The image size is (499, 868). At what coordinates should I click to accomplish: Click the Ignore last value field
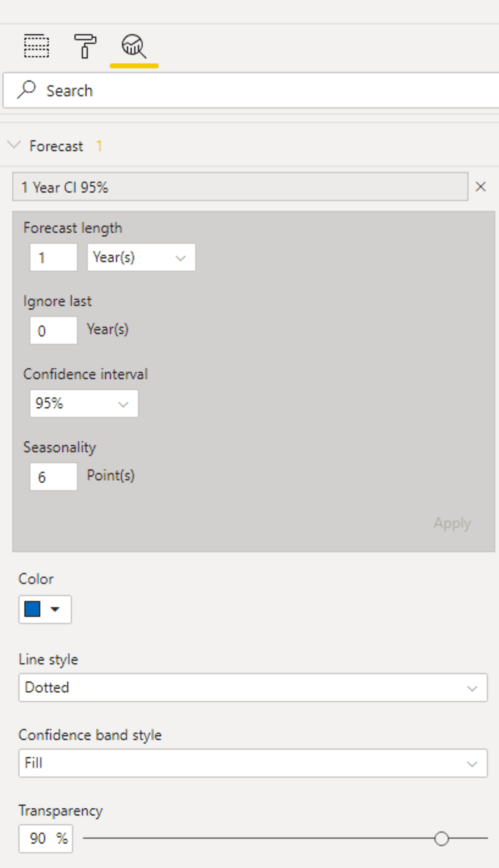(x=54, y=330)
